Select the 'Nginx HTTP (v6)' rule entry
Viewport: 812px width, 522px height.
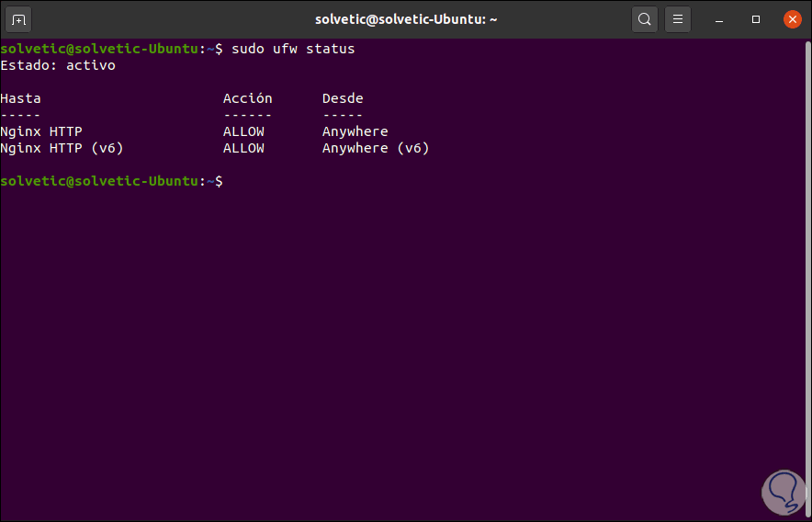tap(62, 148)
